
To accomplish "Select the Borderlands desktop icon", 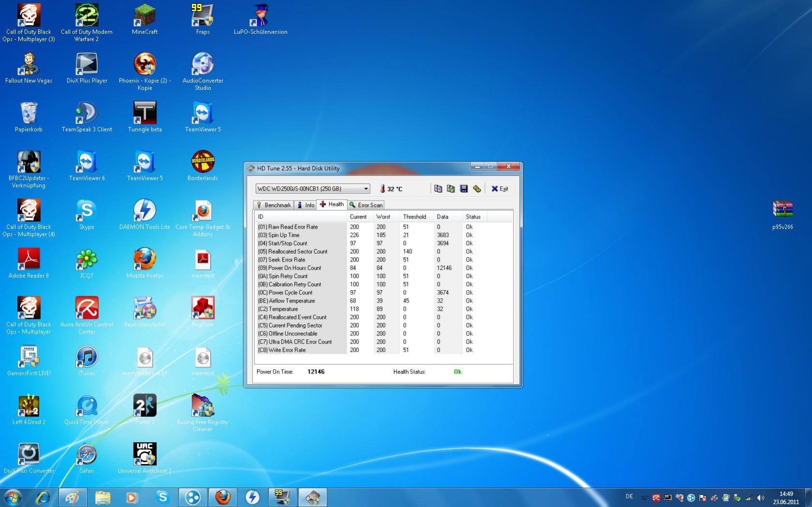I will click(203, 166).
